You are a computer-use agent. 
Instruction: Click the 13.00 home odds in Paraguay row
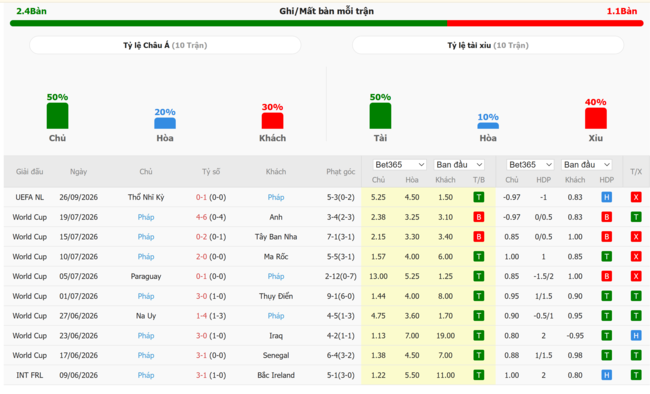378,276
